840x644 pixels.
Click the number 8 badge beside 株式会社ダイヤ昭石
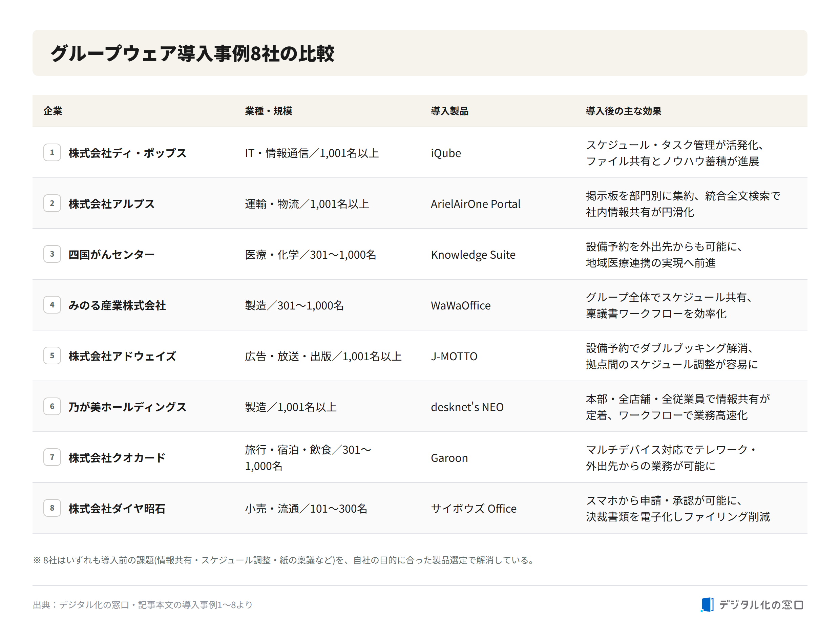[52, 508]
